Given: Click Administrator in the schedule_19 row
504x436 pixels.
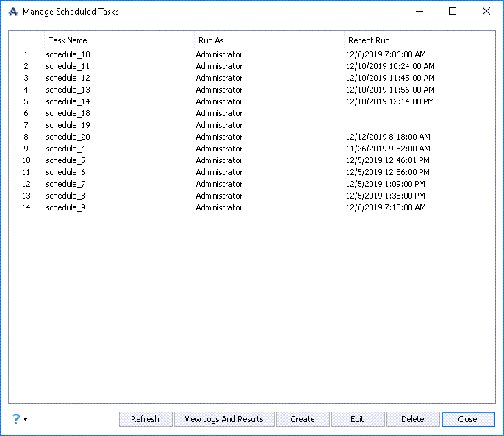Looking at the screenshot, I should 219,125.
